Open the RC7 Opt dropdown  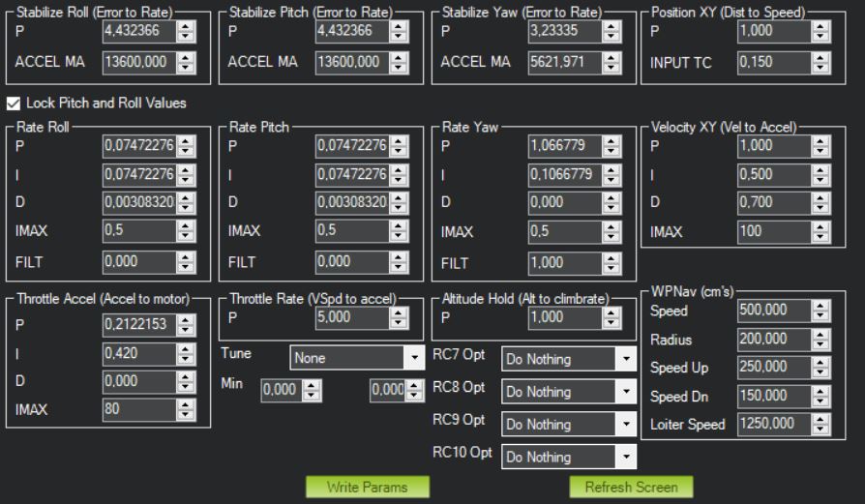[568, 360]
